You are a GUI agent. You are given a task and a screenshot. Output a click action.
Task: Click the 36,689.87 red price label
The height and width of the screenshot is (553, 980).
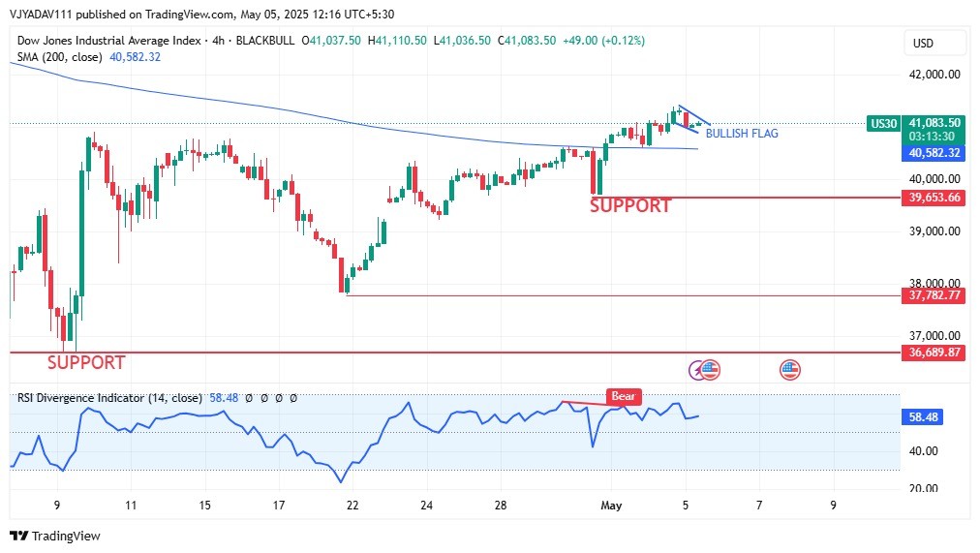point(934,353)
